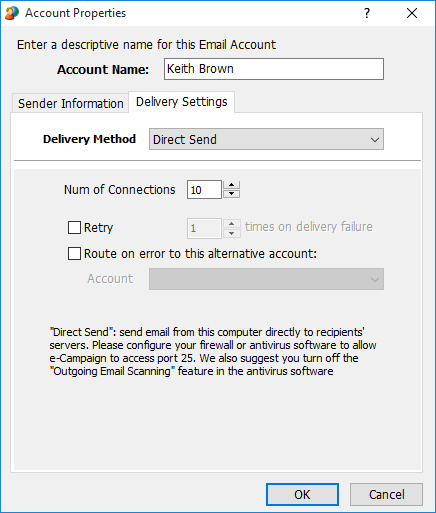436x513 pixels.
Task: Select the Delivery Settings tab
Action: point(182,102)
